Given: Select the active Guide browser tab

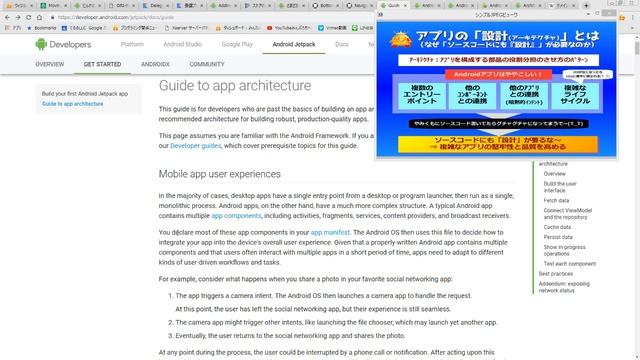Looking at the screenshot, I should 394,6.
